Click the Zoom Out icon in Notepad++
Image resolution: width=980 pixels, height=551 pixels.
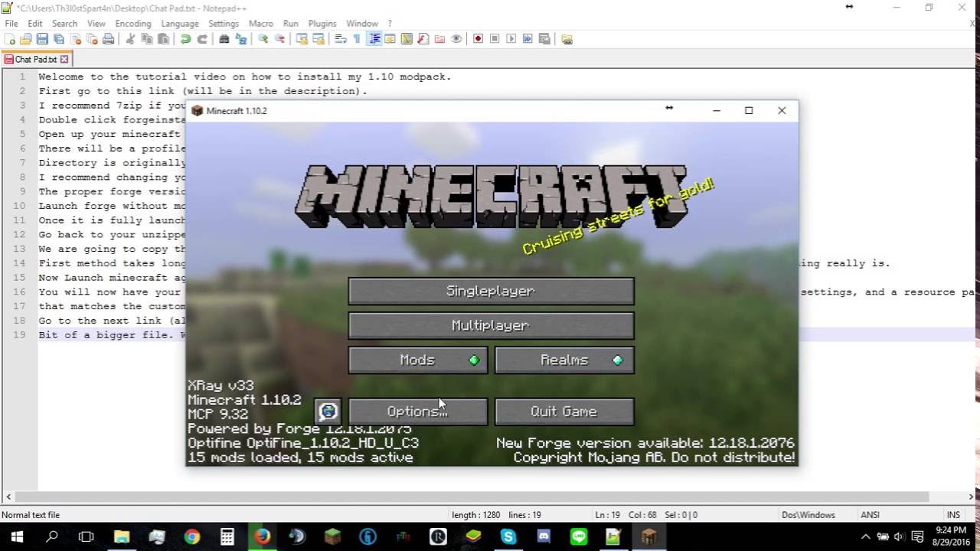(279, 39)
